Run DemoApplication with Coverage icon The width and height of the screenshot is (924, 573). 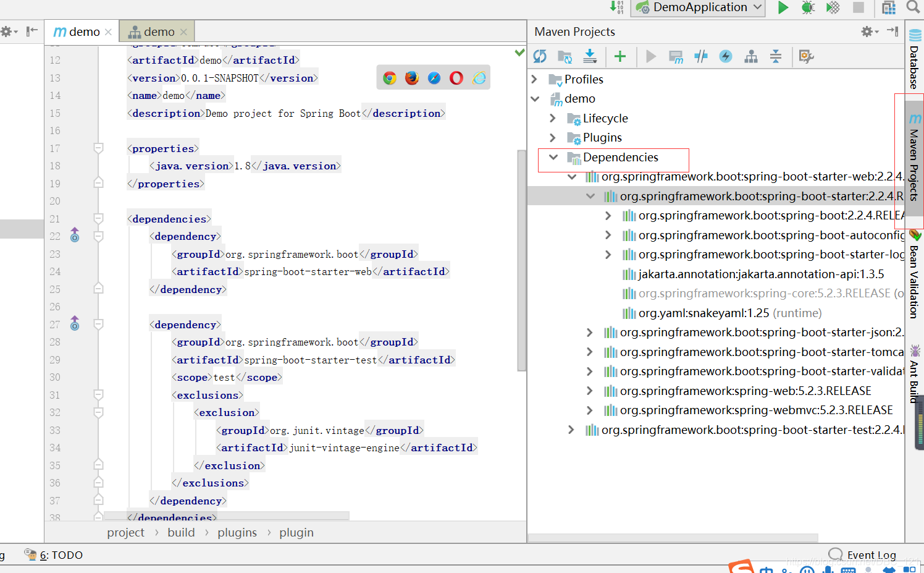coord(833,7)
